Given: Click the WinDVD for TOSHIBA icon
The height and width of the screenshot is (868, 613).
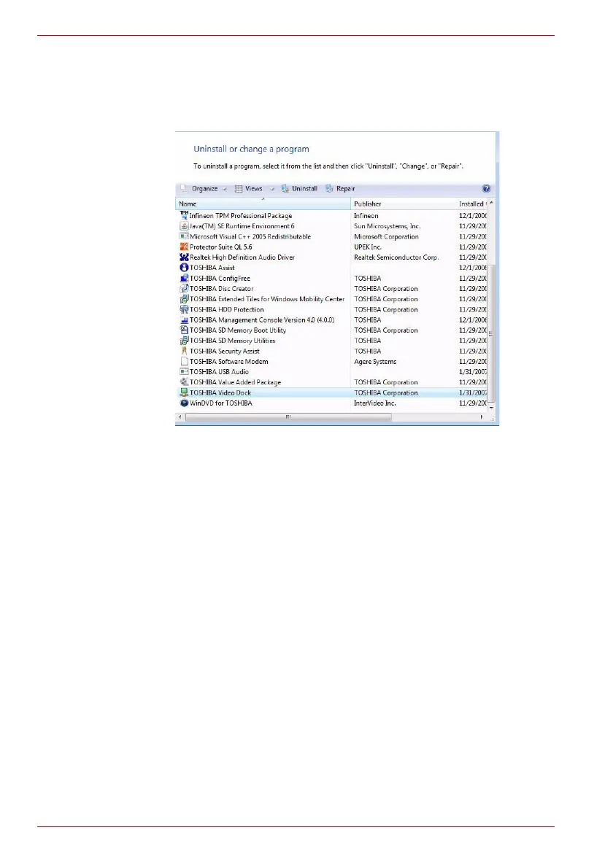Looking at the screenshot, I should pos(184,403).
